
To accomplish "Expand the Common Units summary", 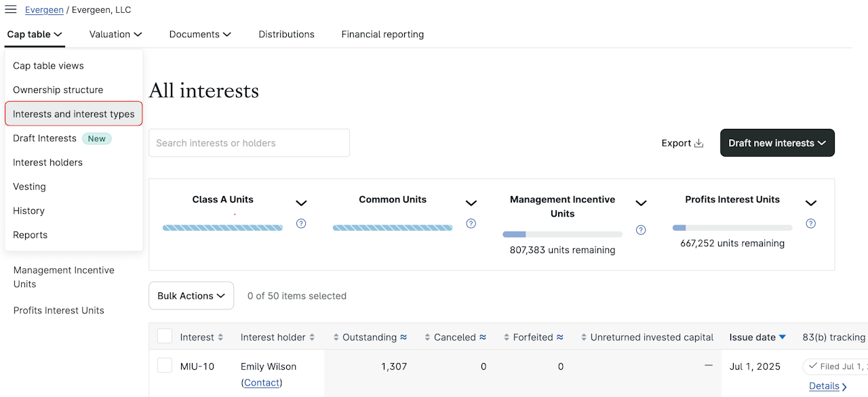I will pos(471,203).
